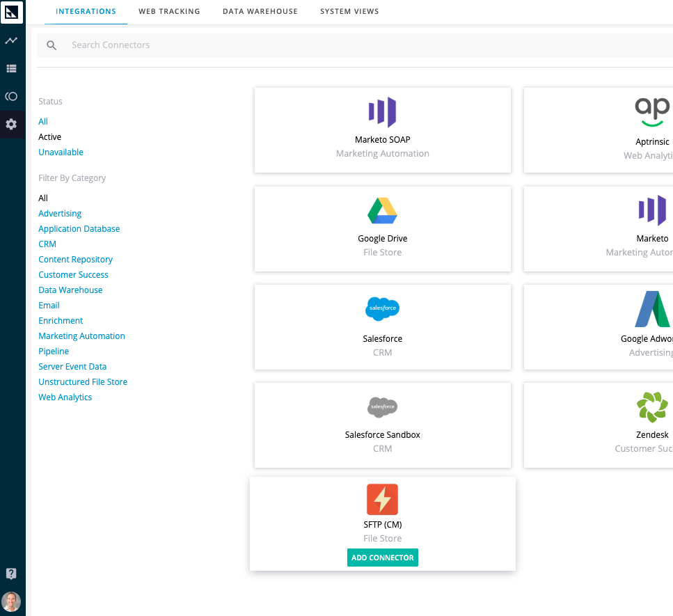
Task: Filter by Advertising category
Action: coord(60,214)
